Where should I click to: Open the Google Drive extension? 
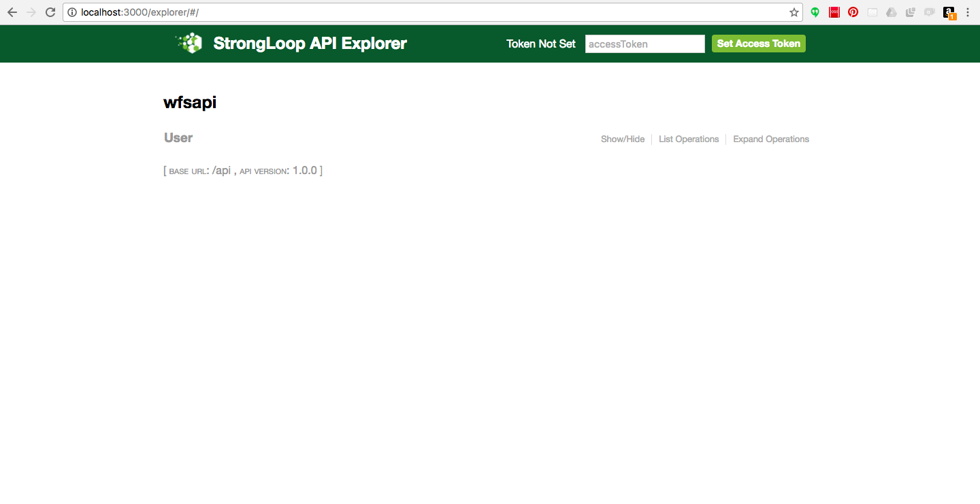[892, 12]
